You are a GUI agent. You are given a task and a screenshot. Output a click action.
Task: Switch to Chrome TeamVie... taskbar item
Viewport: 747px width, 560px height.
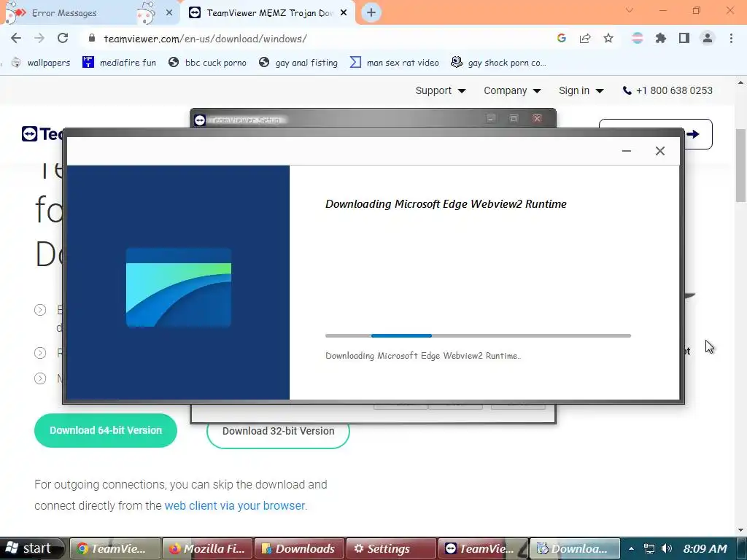(115, 548)
